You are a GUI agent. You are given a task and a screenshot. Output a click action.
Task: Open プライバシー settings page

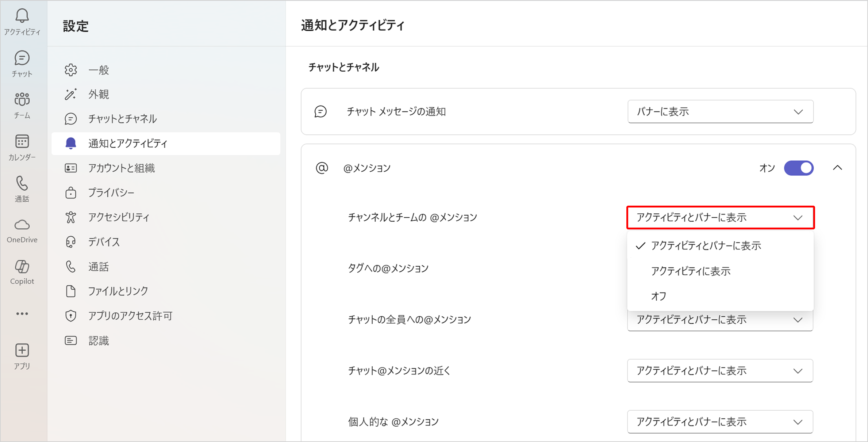pyautogui.click(x=111, y=193)
